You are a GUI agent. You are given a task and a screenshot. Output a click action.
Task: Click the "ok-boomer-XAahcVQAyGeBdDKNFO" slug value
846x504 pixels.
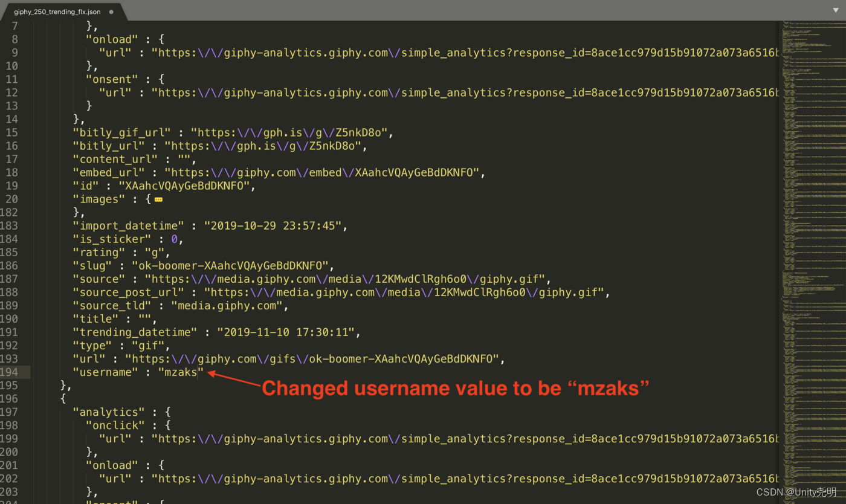pyautogui.click(x=230, y=265)
